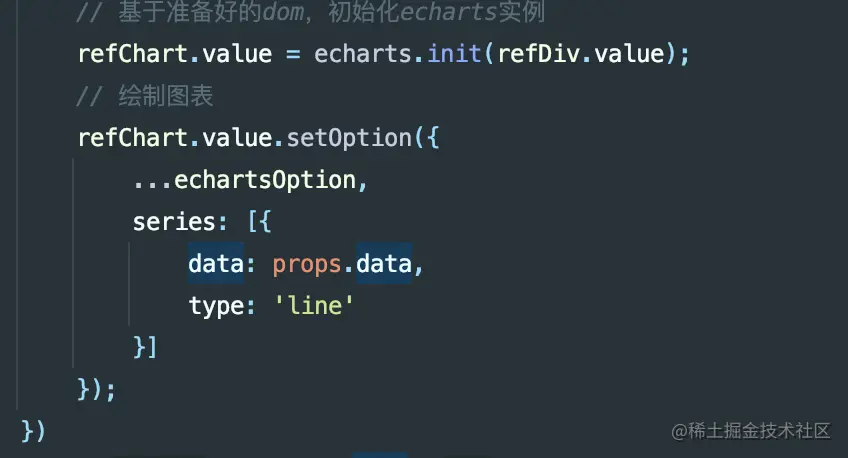The height and width of the screenshot is (458, 848).
Task: Click refDiv inside the init parentheses
Action: 542,53
